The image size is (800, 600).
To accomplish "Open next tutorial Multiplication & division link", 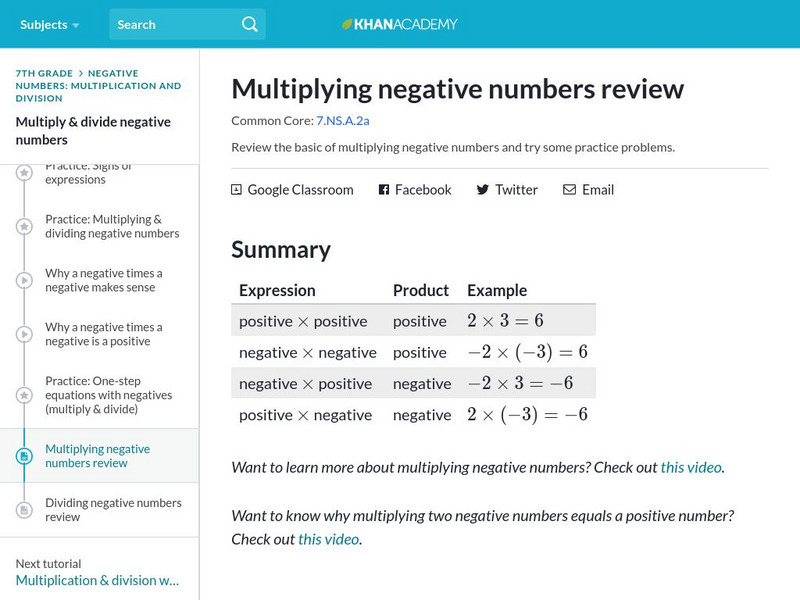I will coord(97,580).
